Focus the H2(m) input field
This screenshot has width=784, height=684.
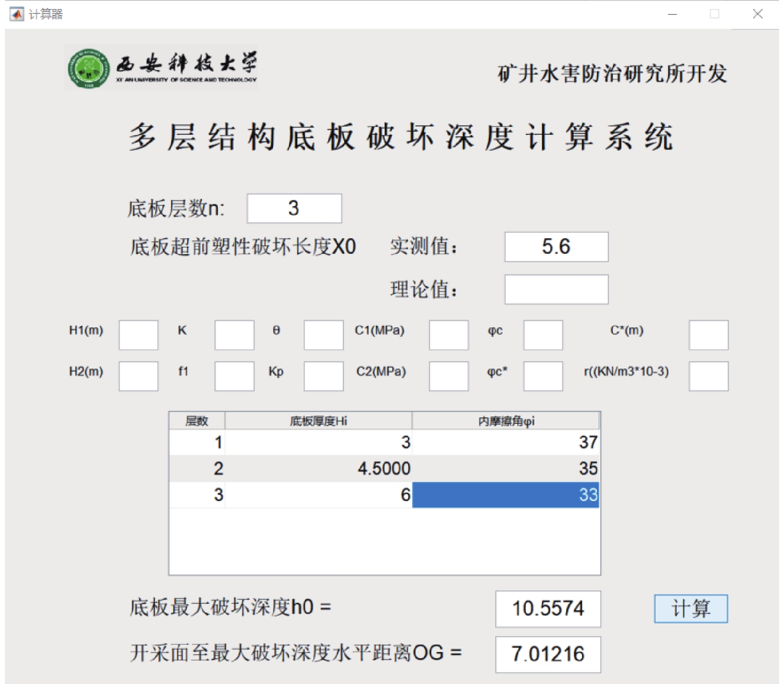click(138, 376)
